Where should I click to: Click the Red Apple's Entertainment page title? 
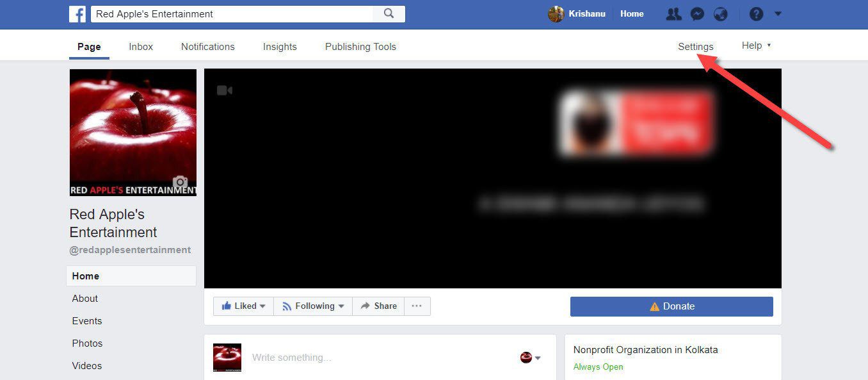point(113,223)
